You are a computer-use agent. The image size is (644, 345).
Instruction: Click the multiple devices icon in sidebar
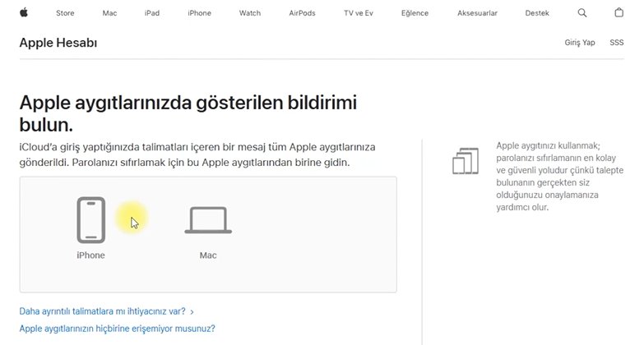click(x=465, y=160)
